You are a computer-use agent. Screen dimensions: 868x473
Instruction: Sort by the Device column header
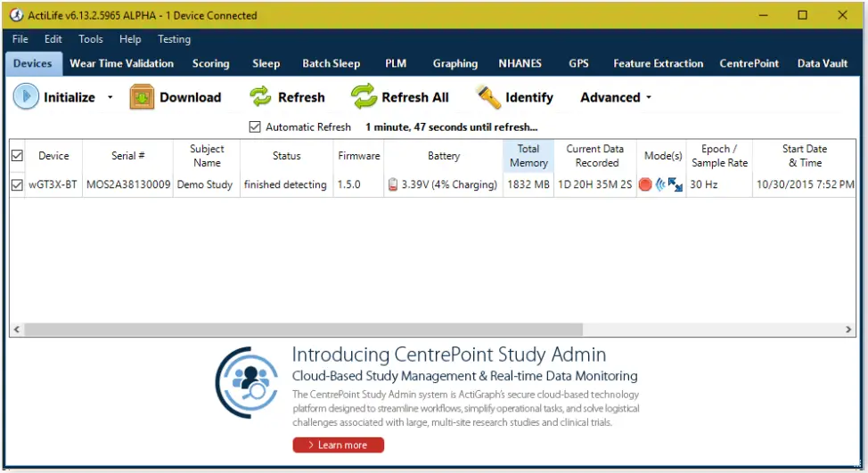click(x=53, y=156)
